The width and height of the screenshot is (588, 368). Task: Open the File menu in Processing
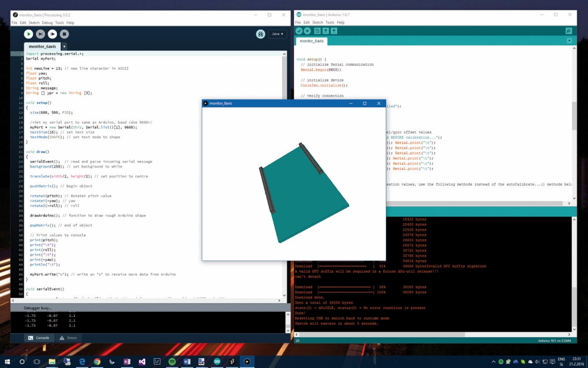pyautogui.click(x=15, y=23)
